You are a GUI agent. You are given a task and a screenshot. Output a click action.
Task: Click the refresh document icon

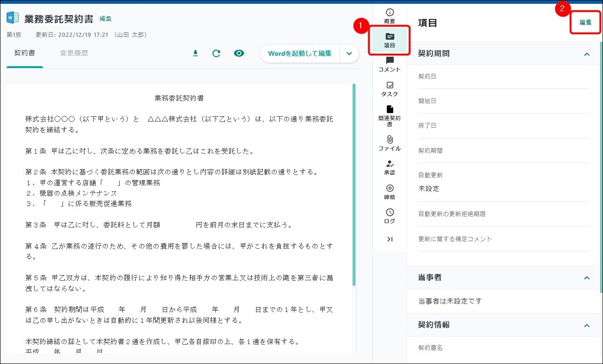[216, 53]
